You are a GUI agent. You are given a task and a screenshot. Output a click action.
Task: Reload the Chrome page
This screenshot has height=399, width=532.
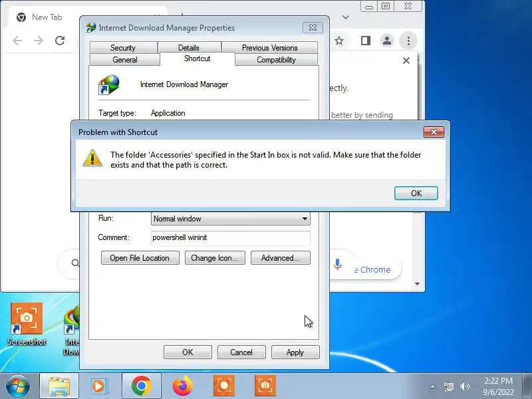point(60,41)
